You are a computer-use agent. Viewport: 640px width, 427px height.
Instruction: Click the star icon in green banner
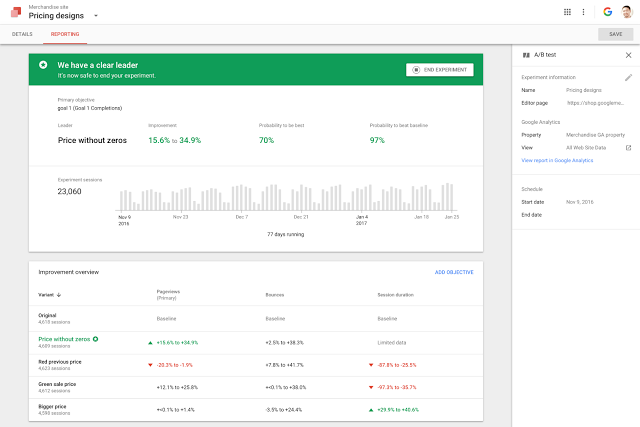pyautogui.click(x=43, y=65)
